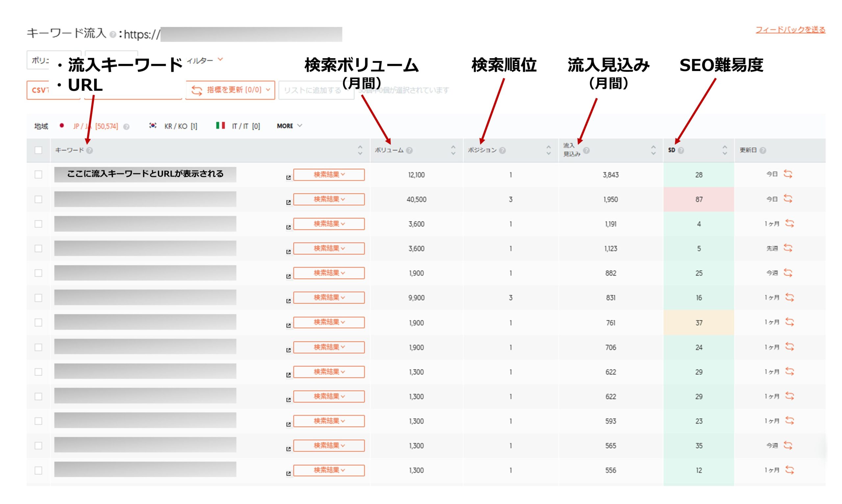Click the Japan flag icon in the 地域 bar
Viewport: 842px width, 504px height.
(x=62, y=126)
